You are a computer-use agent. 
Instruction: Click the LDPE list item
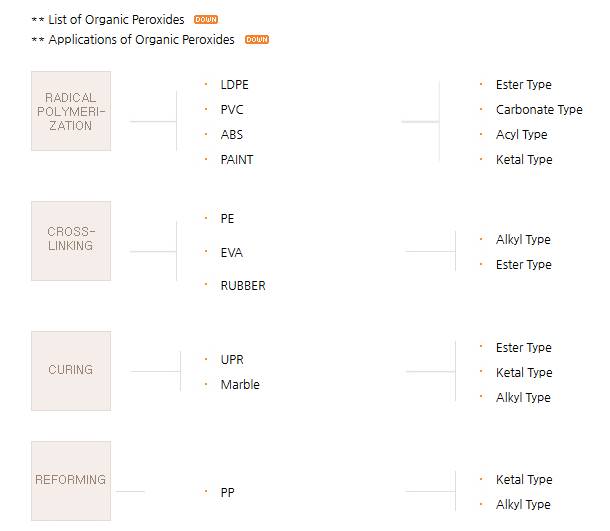coord(234,85)
